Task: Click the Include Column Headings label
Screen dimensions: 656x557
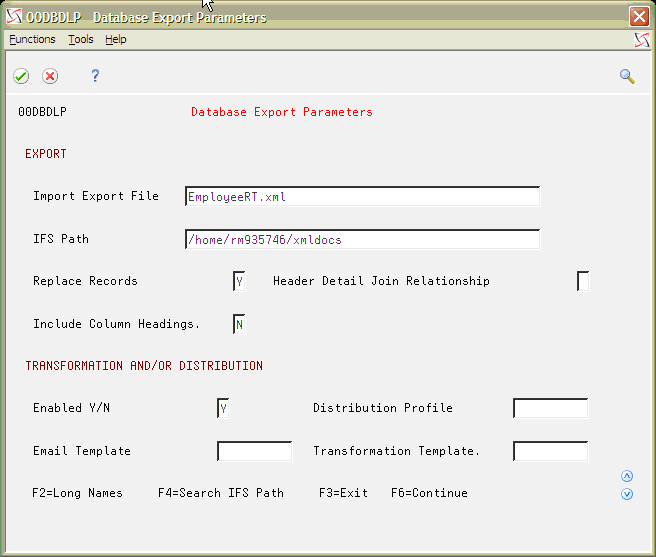Action: (116, 324)
